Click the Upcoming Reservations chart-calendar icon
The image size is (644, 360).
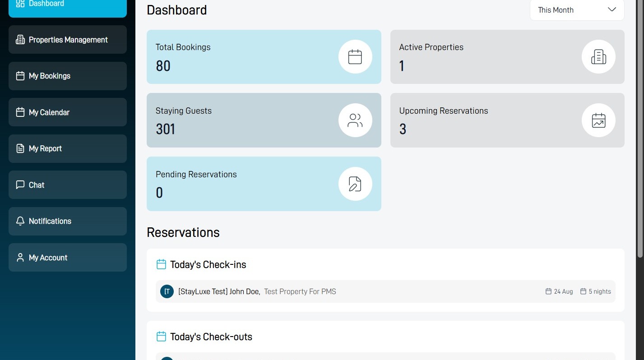[598, 120]
